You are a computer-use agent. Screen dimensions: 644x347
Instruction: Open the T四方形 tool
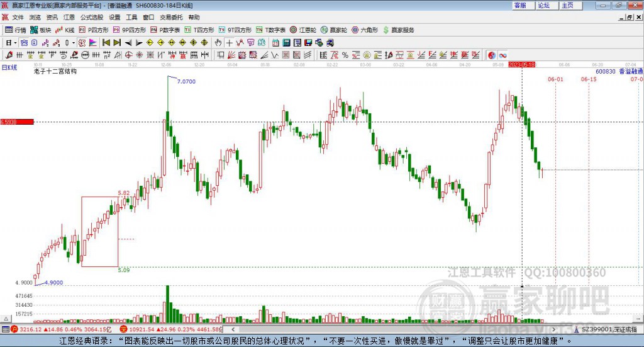pyautogui.click(x=199, y=30)
